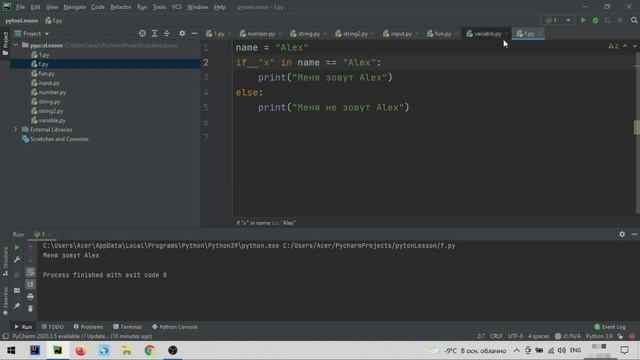The height and width of the screenshot is (360, 640).
Task: Click print icon in Run panel
Action: 30,296
